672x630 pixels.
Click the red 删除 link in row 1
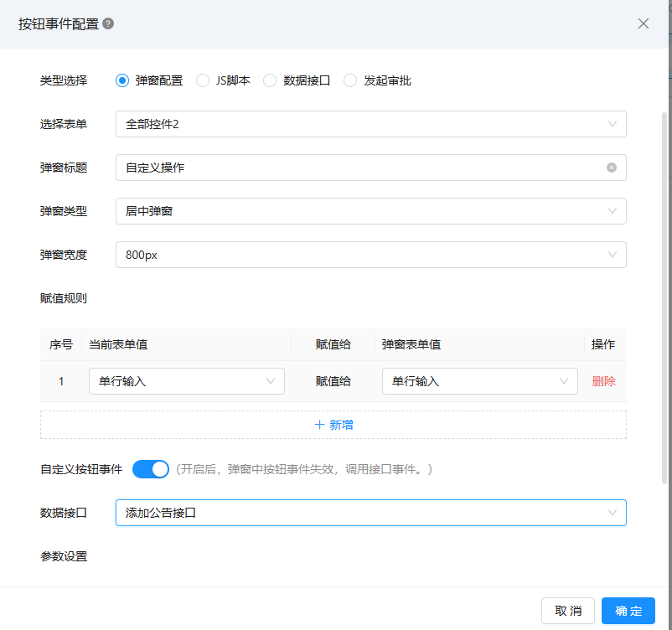point(603,381)
